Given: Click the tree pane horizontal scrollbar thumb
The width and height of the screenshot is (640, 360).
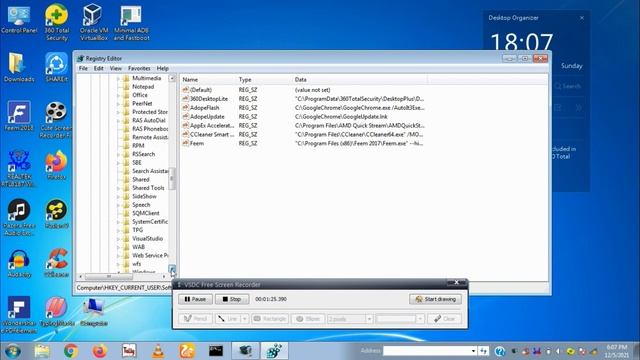Looking at the screenshot, I should (108, 277).
